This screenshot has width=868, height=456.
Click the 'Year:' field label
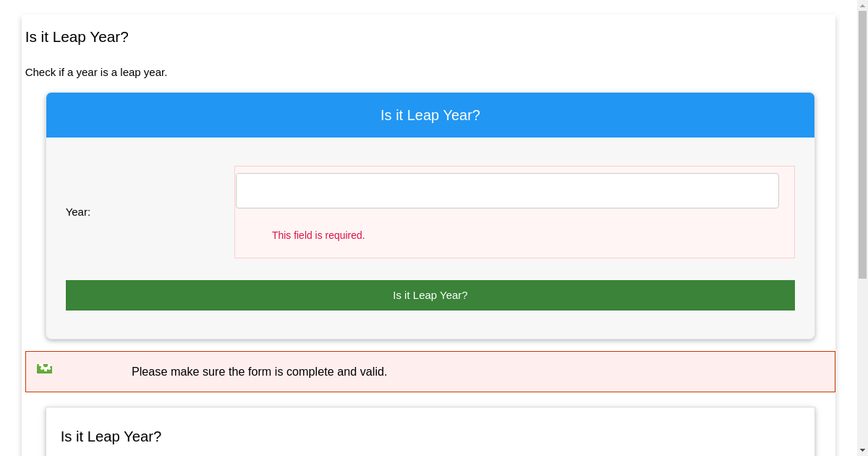[x=77, y=212]
